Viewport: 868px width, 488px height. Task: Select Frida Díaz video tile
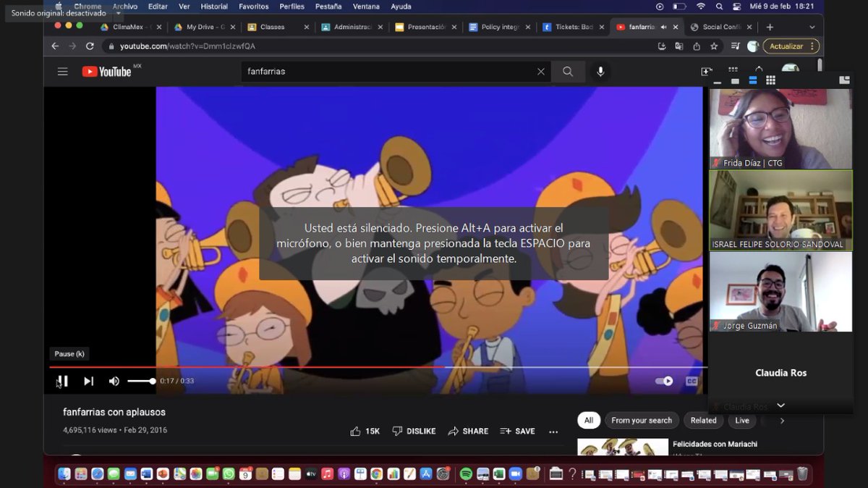[x=780, y=128]
